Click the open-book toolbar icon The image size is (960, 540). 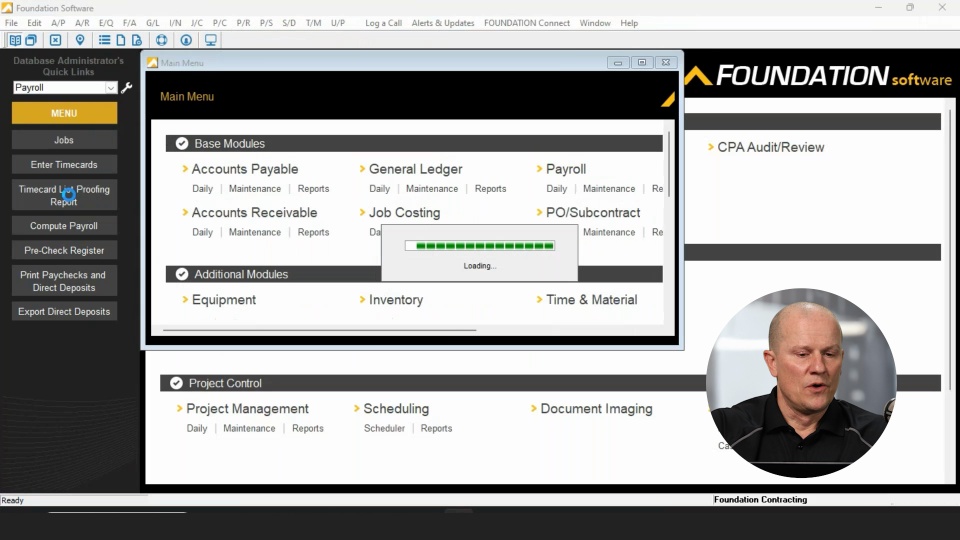[x=15, y=40]
